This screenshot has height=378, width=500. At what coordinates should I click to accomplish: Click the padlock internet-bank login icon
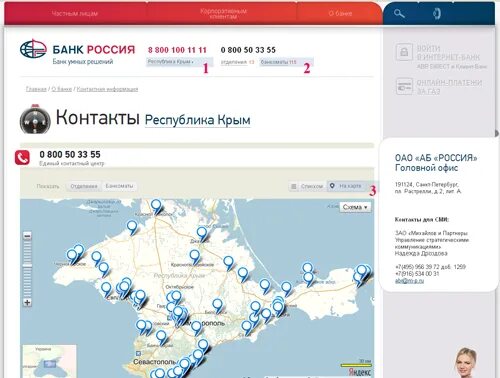coord(404,52)
